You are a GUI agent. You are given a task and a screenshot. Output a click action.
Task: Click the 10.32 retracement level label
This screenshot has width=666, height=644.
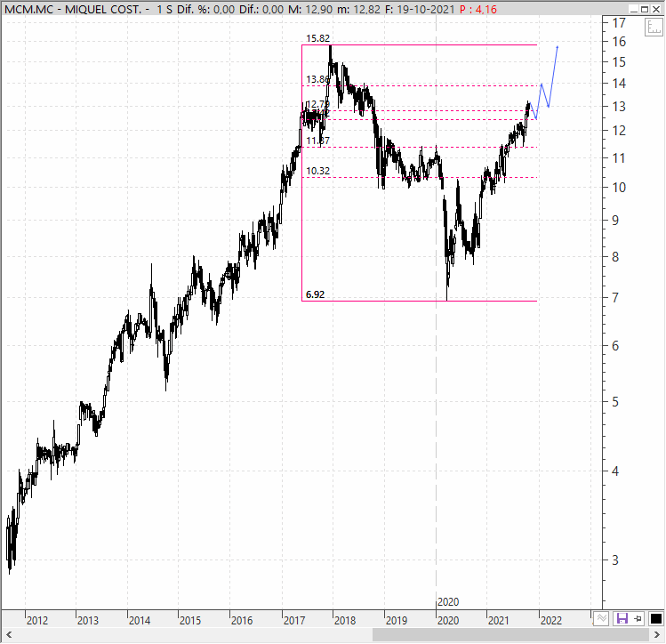click(x=317, y=171)
